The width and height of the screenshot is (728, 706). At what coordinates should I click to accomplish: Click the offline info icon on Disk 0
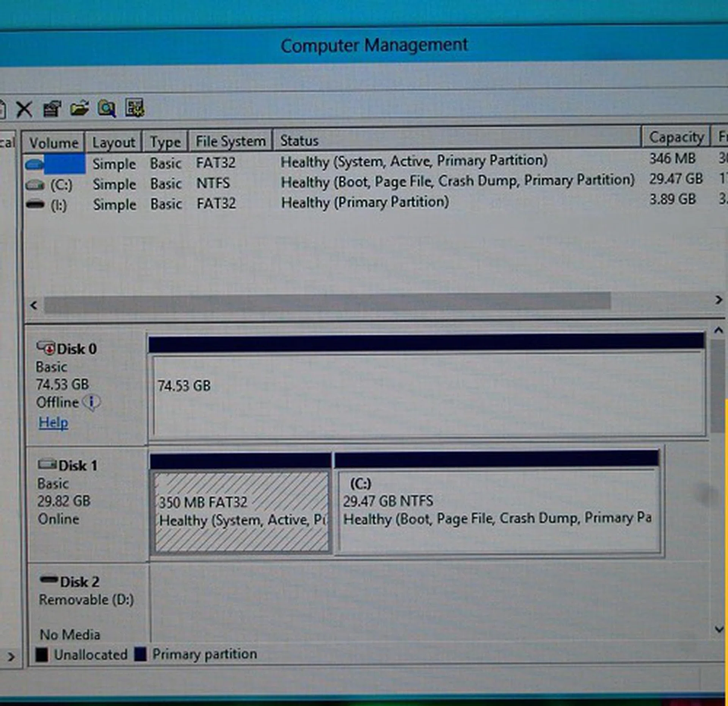click(x=92, y=402)
